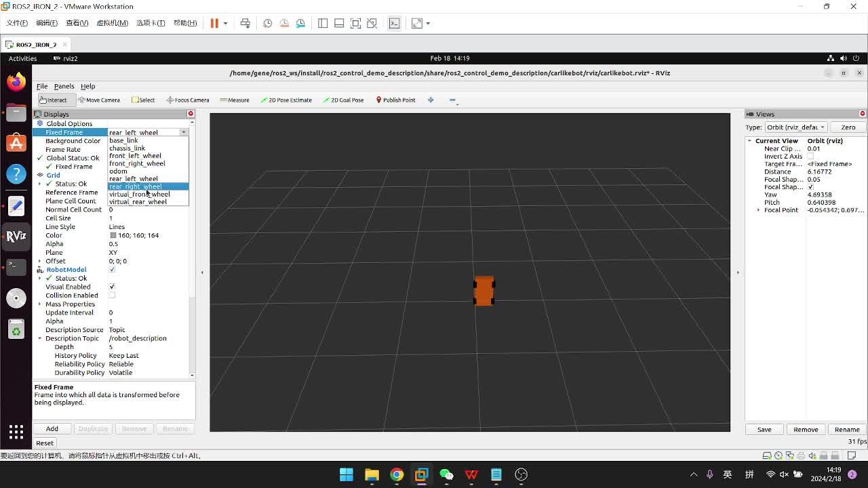Close the Displays panel

point(191,114)
